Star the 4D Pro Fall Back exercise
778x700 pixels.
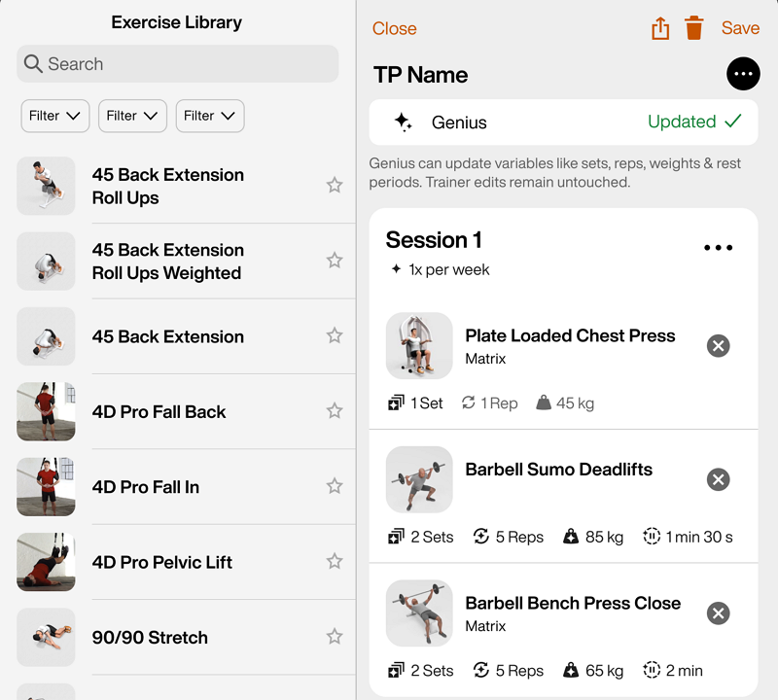point(335,411)
